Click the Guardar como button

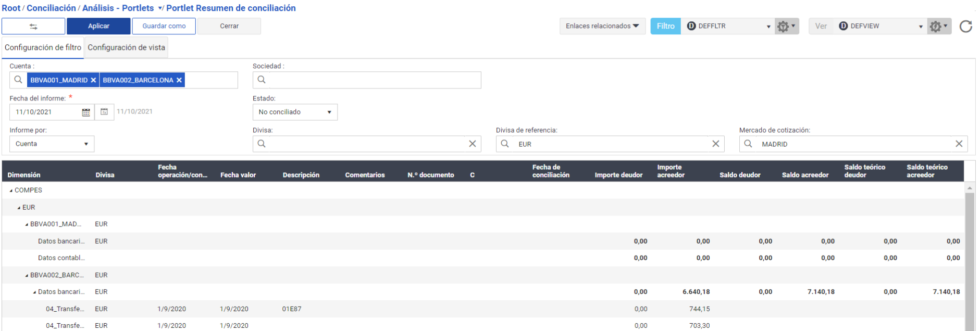coord(164,27)
